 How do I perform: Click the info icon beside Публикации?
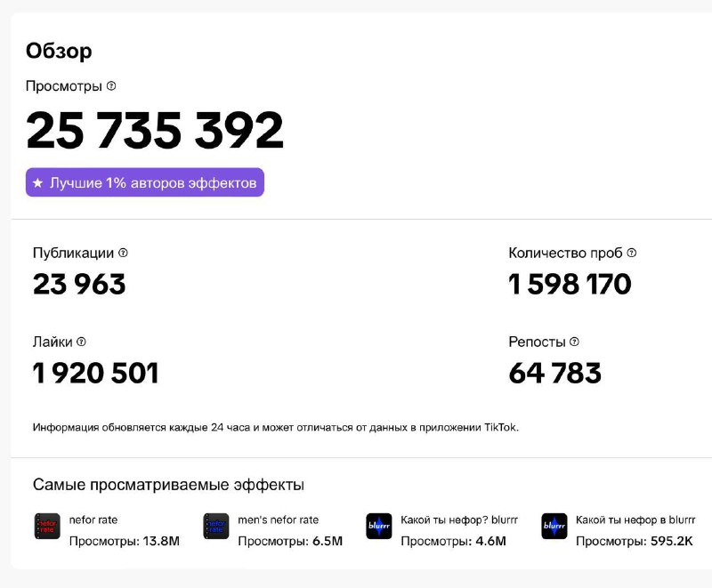click(123, 253)
